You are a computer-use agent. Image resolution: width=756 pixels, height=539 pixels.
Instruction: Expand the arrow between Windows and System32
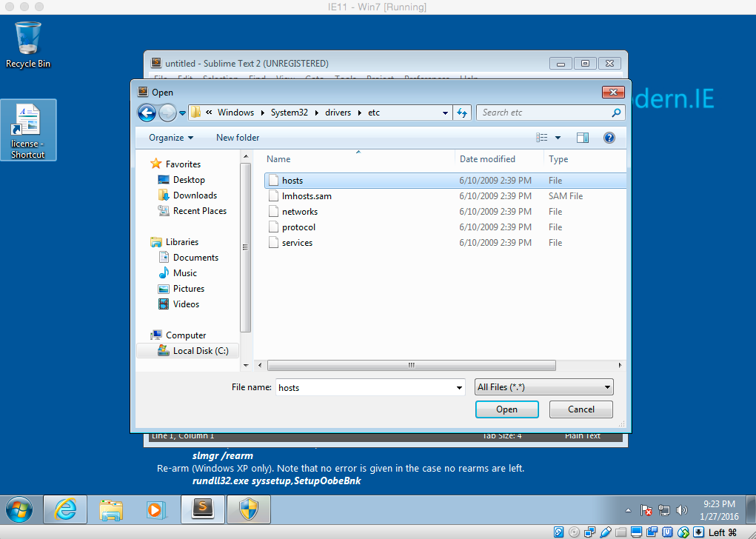pos(263,113)
